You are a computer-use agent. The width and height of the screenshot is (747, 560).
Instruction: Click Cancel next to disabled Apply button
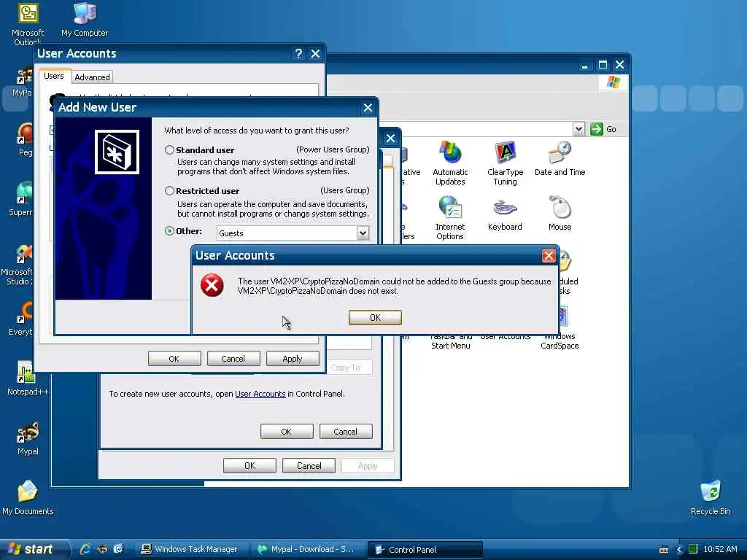pos(309,466)
